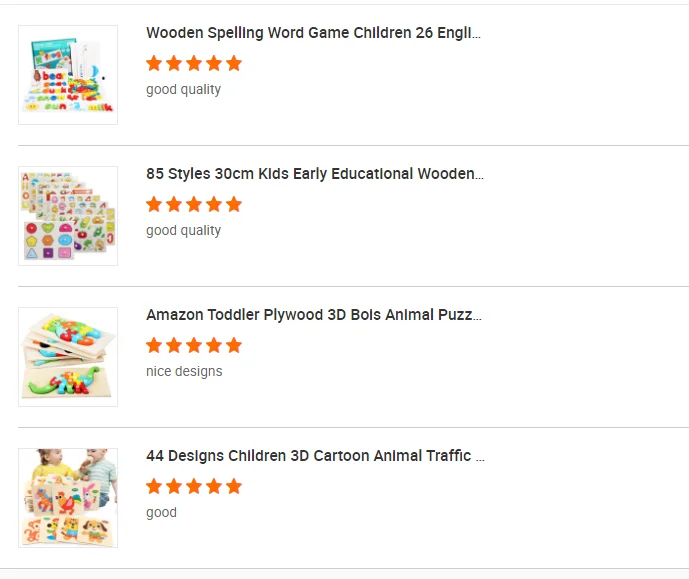This screenshot has height=579, width=689.
Task: View the 3D animal puzzle dinosaur thumbnail
Action: point(68,357)
